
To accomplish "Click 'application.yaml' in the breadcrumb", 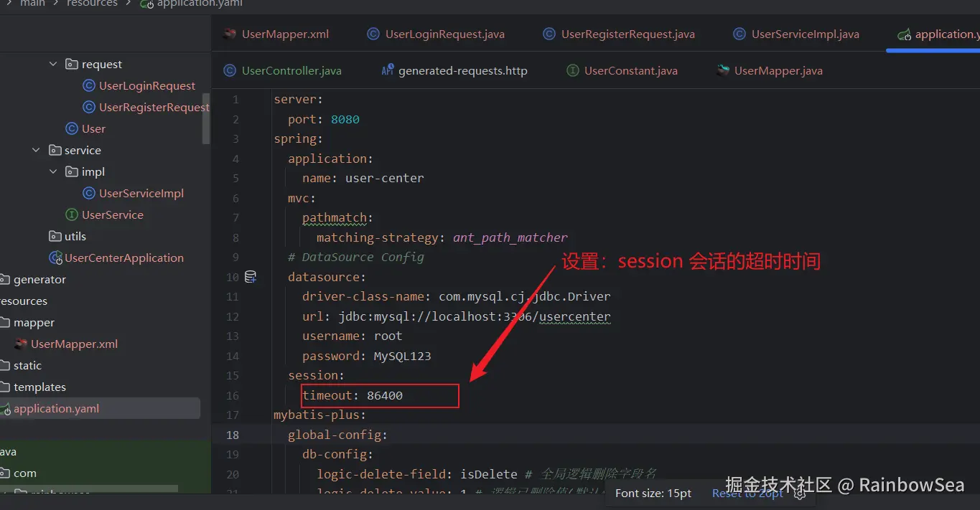I will 200,3.
